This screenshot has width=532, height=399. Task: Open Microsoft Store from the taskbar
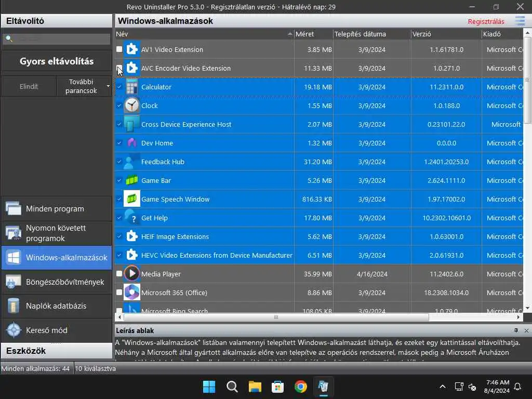click(x=277, y=387)
